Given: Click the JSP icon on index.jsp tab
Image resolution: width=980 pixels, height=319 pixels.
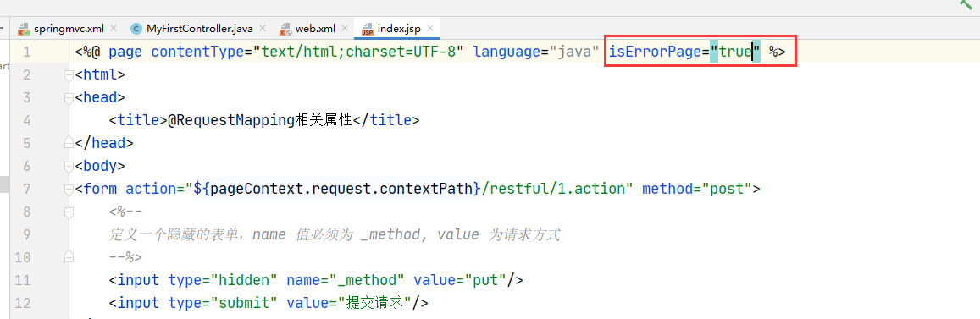Looking at the screenshot, I should click(368, 29).
